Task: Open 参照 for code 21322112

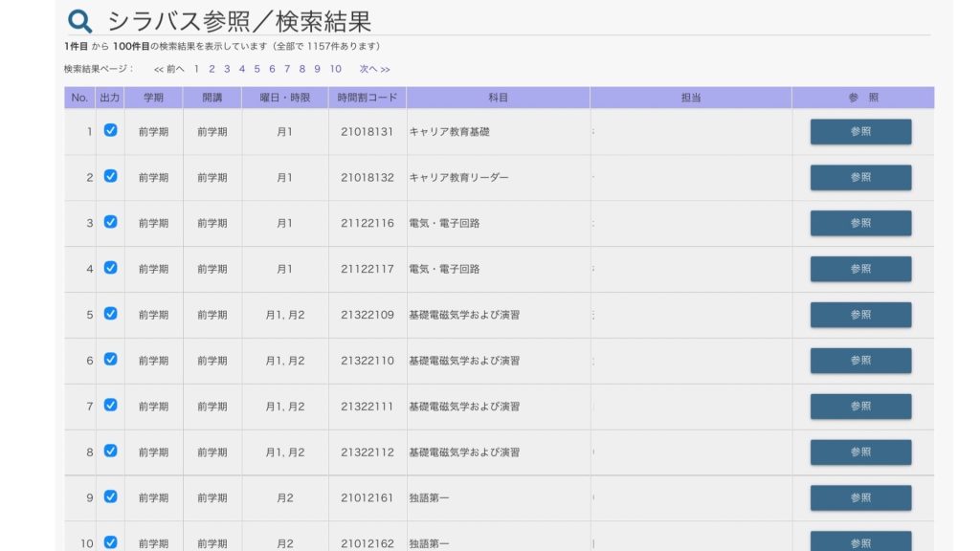Action: point(860,452)
